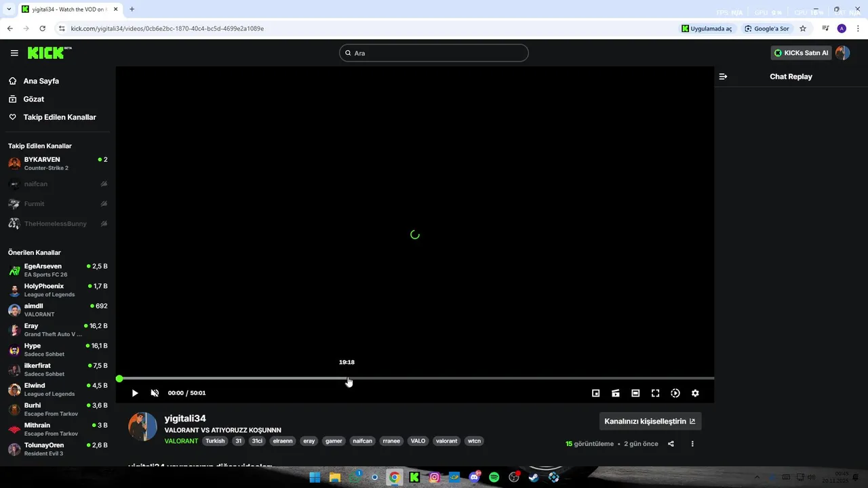Open the user profile avatar menu
The height and width of the screenshot is (488, 868).
pyautogui.click(x=842, y=53)
